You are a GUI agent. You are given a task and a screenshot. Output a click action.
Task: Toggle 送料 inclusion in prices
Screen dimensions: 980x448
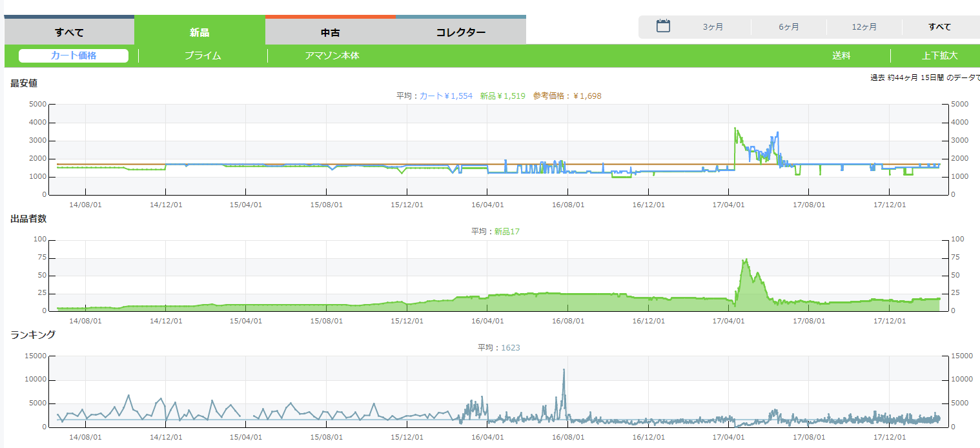pyautogui.click(x=841, y=56)
